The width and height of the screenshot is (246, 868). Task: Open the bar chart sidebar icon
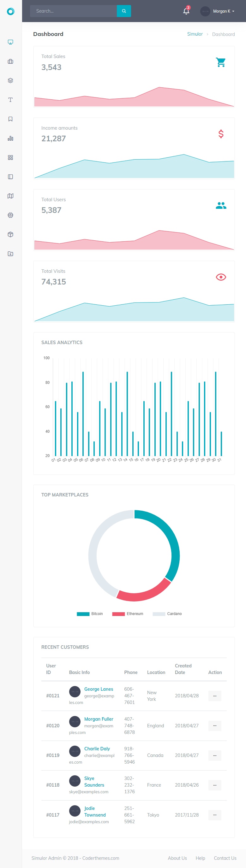10,138
